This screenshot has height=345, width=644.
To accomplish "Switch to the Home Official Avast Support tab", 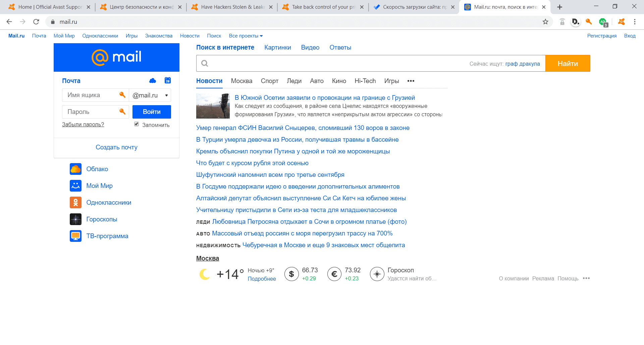I will (x=50, y=7).
